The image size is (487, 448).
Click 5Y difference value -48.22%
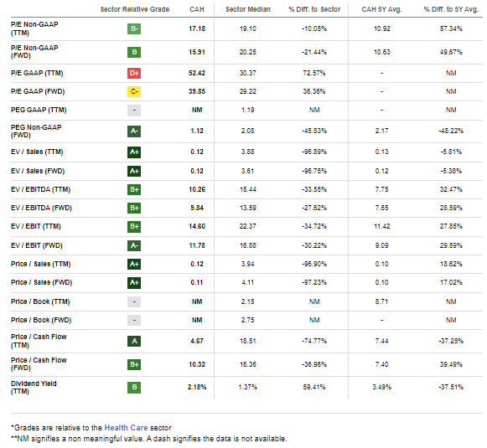(451, 131)
